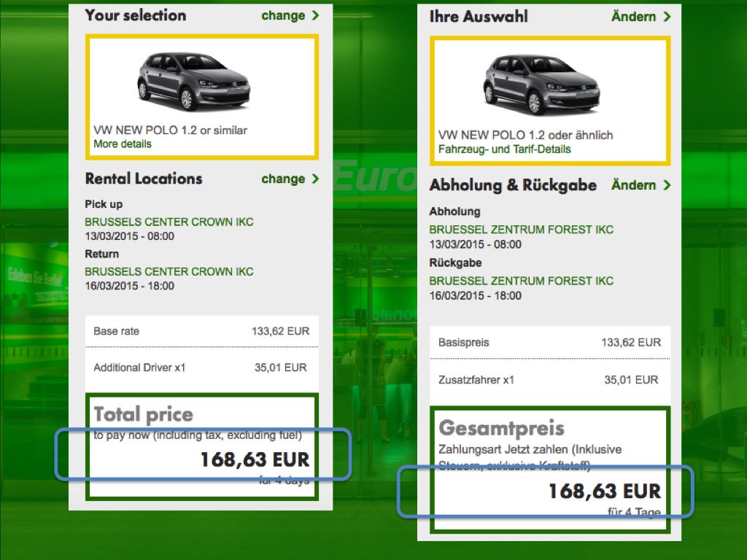Click the Basispreis price row
The width and height of the screenshot is (747, 560).
tap(549, 342)
